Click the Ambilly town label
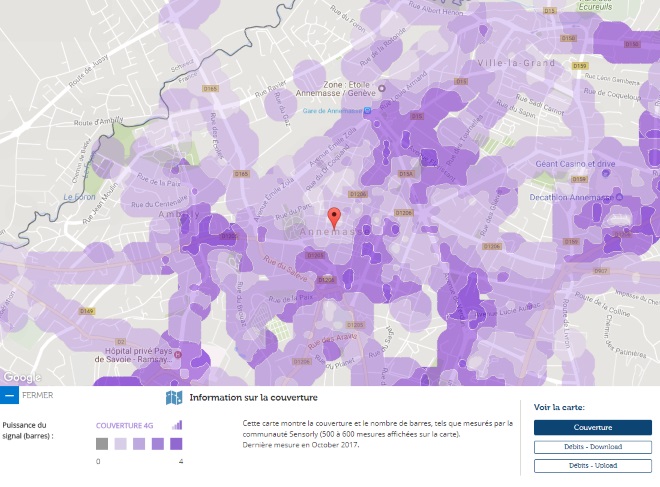Viewport: 660px width, 487px height. tap(179, 214)
